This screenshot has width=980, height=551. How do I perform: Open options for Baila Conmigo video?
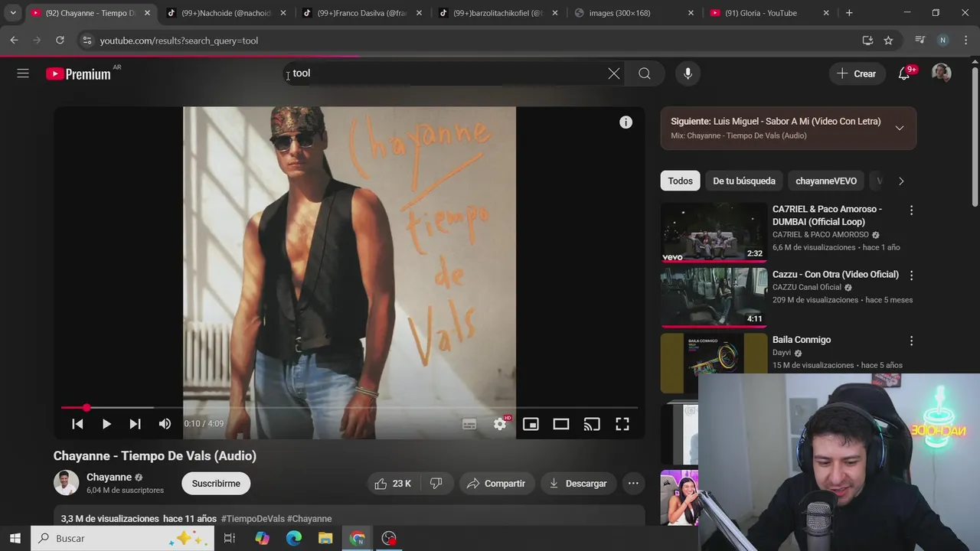coord(911,341)
